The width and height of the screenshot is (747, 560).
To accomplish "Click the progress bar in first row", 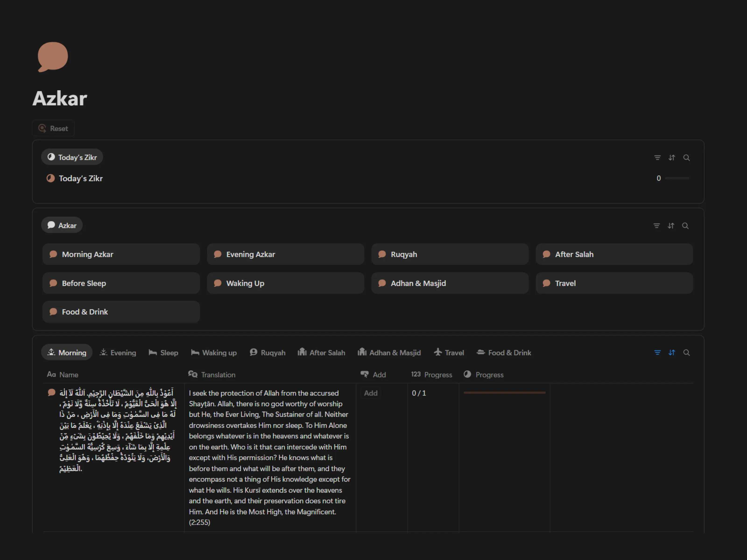I will tap(504, 392).
